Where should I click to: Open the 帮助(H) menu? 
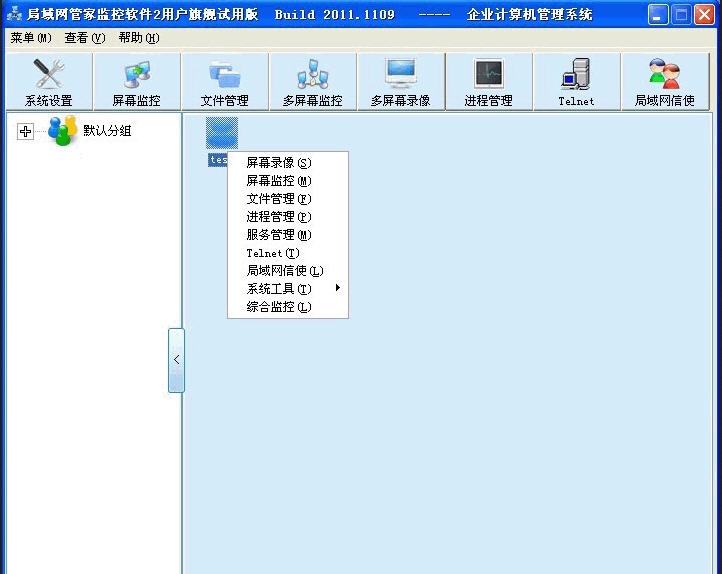pos(139,38)
